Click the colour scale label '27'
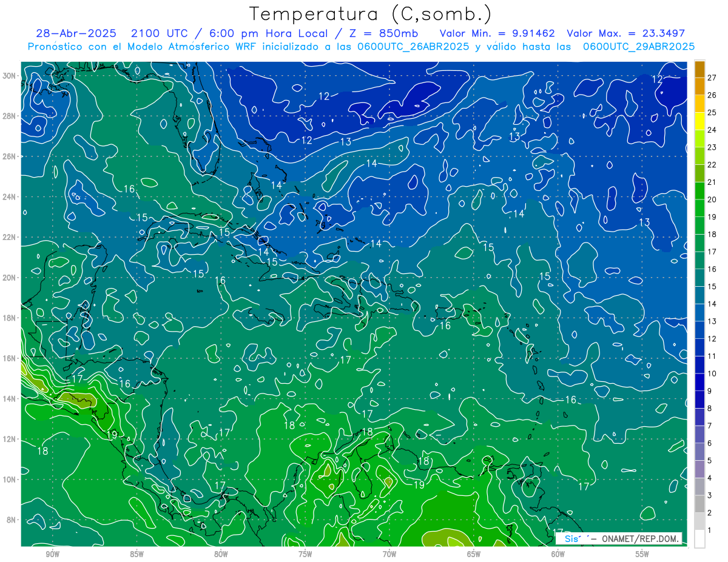This screenshot has height=562, width=728. [x=712, y=78]
